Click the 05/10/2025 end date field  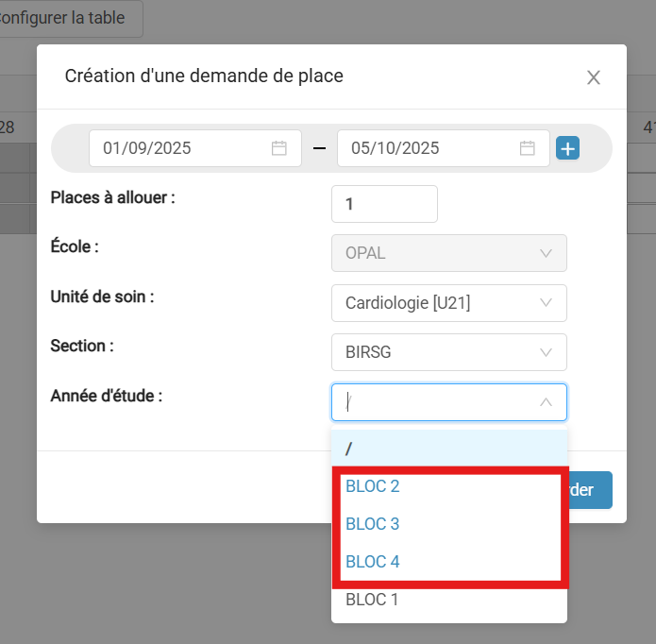click(x=444, y=148)
